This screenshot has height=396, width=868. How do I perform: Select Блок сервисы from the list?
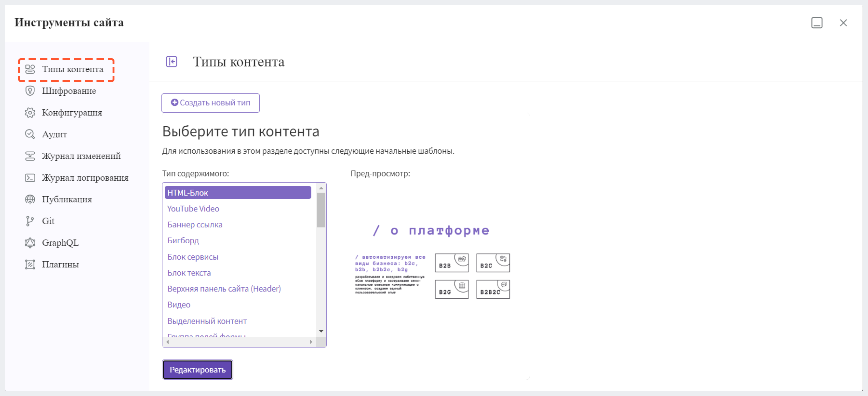[x=193, y=256]
